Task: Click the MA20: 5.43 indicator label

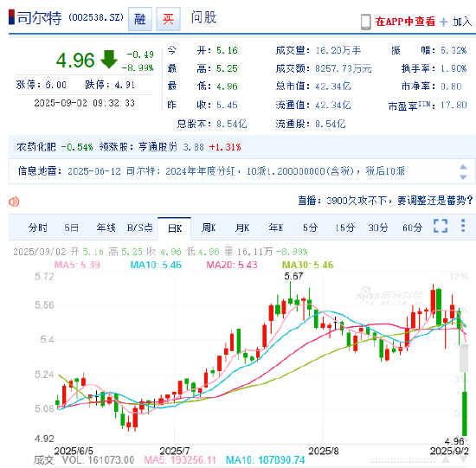Action: [x=232, y=265]
